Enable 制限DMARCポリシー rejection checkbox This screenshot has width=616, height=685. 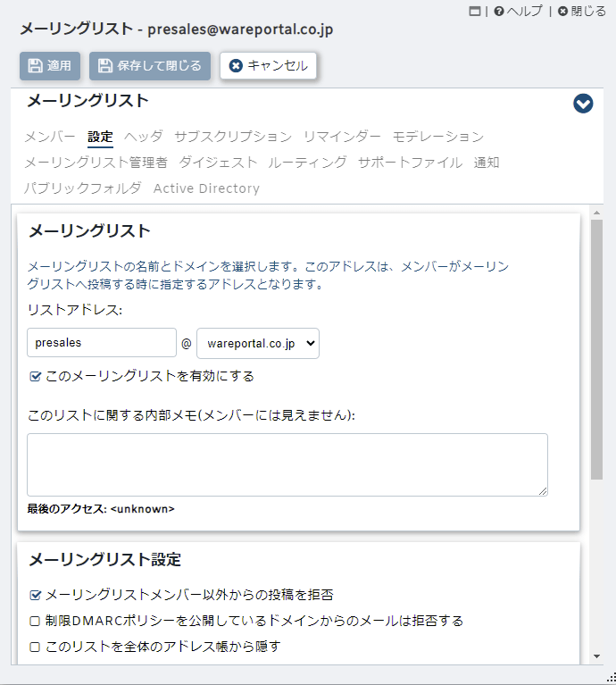[x=36, y=621]
